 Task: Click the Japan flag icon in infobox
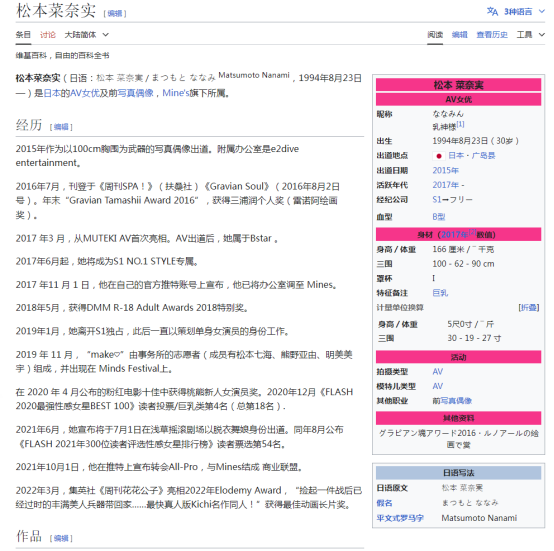click(x=439, y=156)
